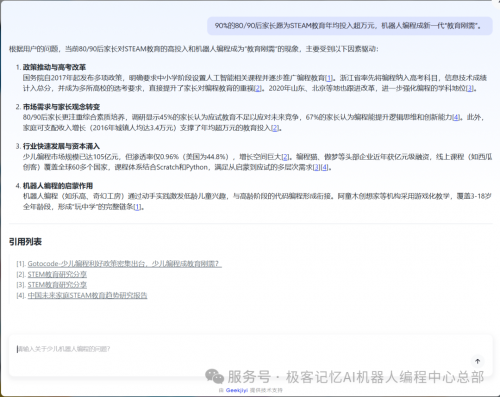Open reference [1] Gotocode 少儿编程 article
The width and height of the screenshot is (500, 397).
pos(124,264)
